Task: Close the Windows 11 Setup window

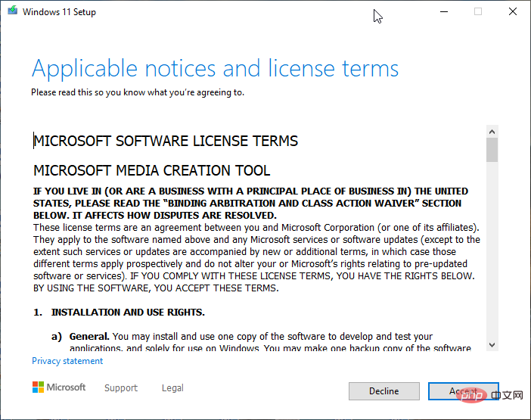Action: tap(513, 12)
